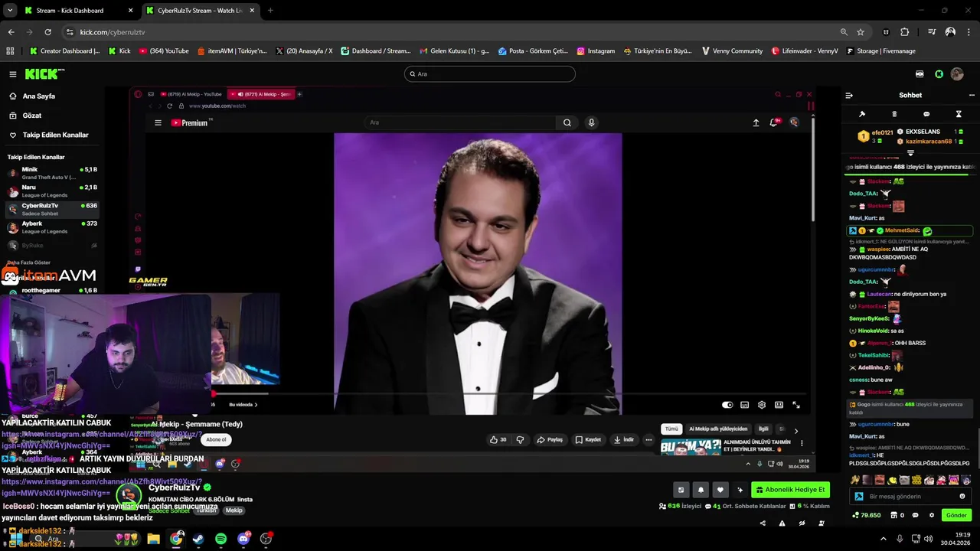Open the user profile avatar menu
The width and height of the screenshot is (980, 551).
tap(957, 74)
